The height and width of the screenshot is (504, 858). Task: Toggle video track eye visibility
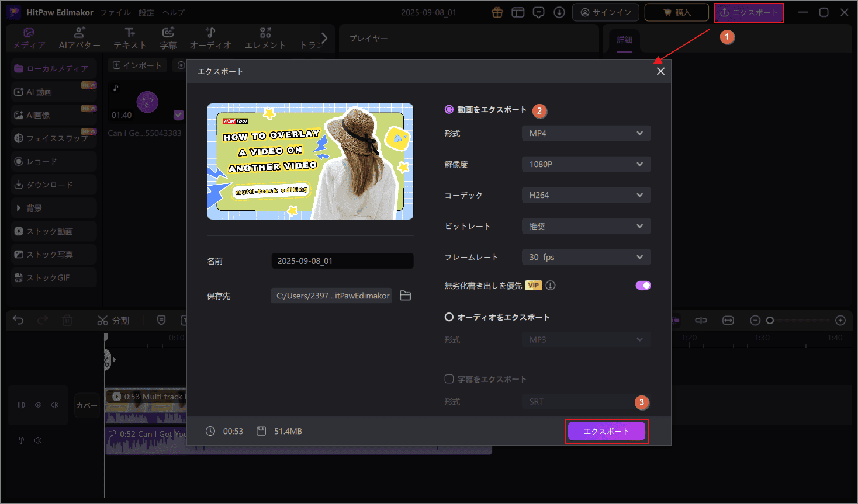[x=38, y=405]
